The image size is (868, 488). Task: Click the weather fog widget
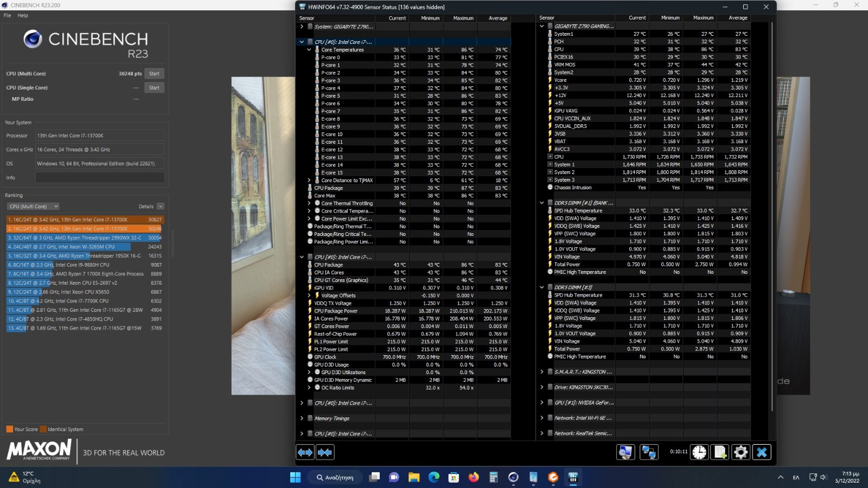(x=24, y=477)
